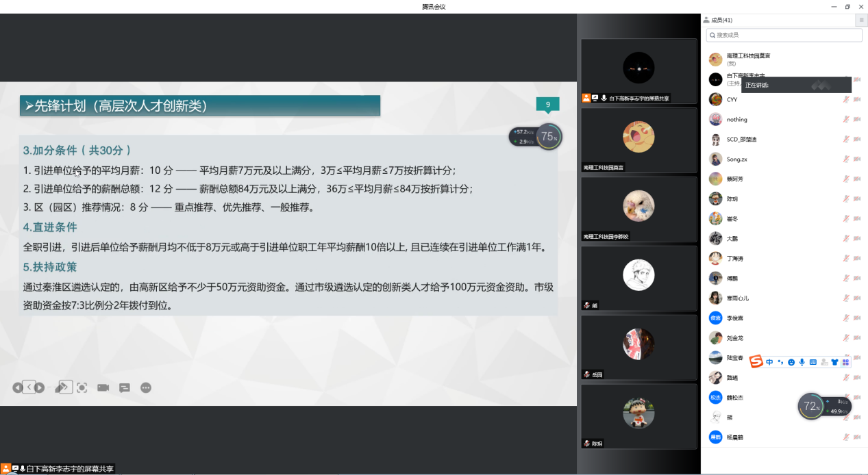Select member 李俊喜 in the list
Screen dimensions: 868x475
[735, 318]
